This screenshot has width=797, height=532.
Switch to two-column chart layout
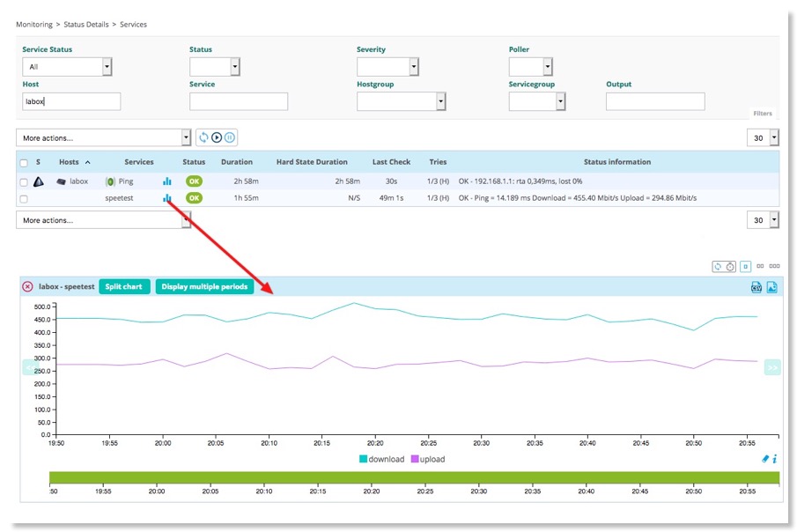(x=760, y=266)
